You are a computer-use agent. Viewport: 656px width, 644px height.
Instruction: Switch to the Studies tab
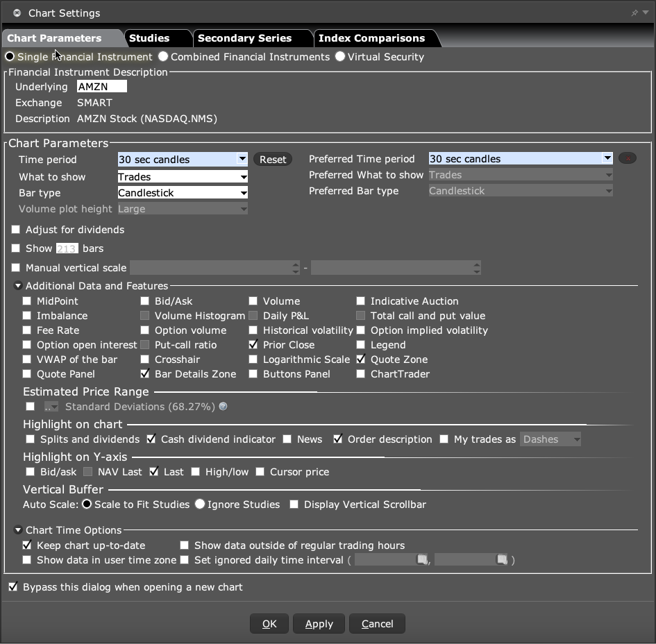pos(149,38)
